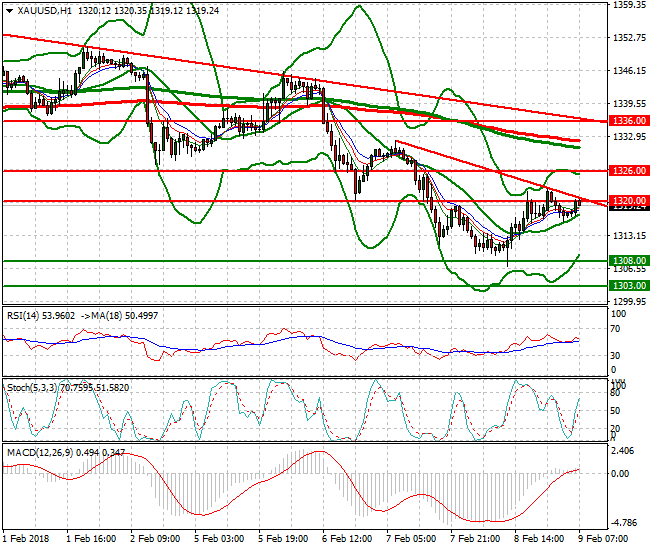Viewport: 650px width, 550px height.
Task: Click the small arrow beside the XAUUSD,H1 title
Action: [x=7, y=10]
